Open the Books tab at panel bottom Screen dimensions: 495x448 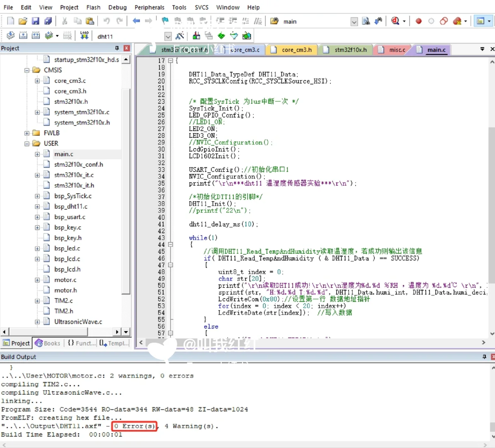click(48, 343)
